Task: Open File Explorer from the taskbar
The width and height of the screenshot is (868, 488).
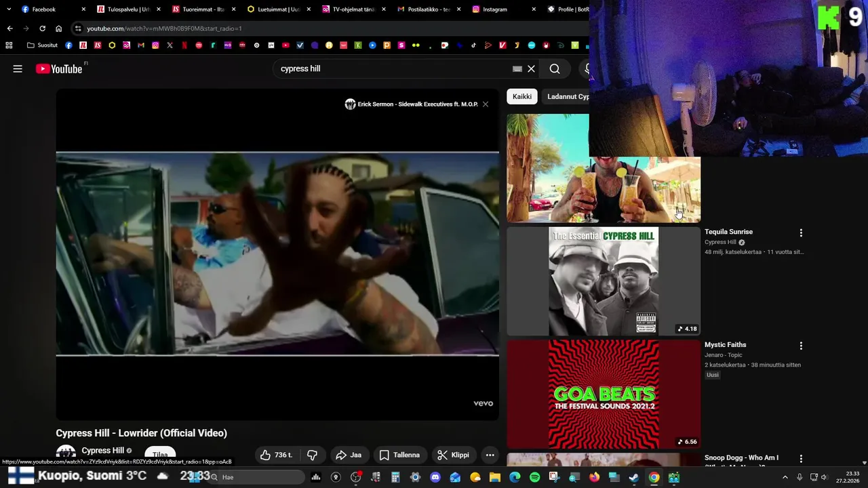Action: (x=495, y=477)
